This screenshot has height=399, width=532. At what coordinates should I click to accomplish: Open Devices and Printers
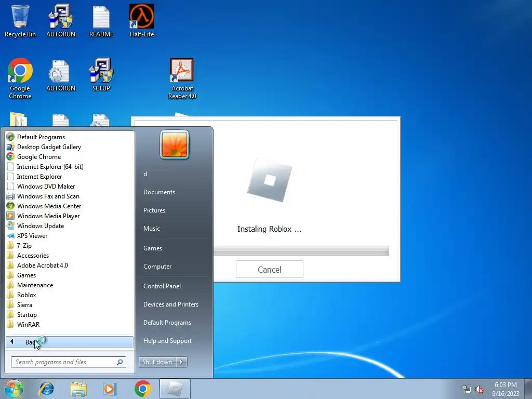174,304
